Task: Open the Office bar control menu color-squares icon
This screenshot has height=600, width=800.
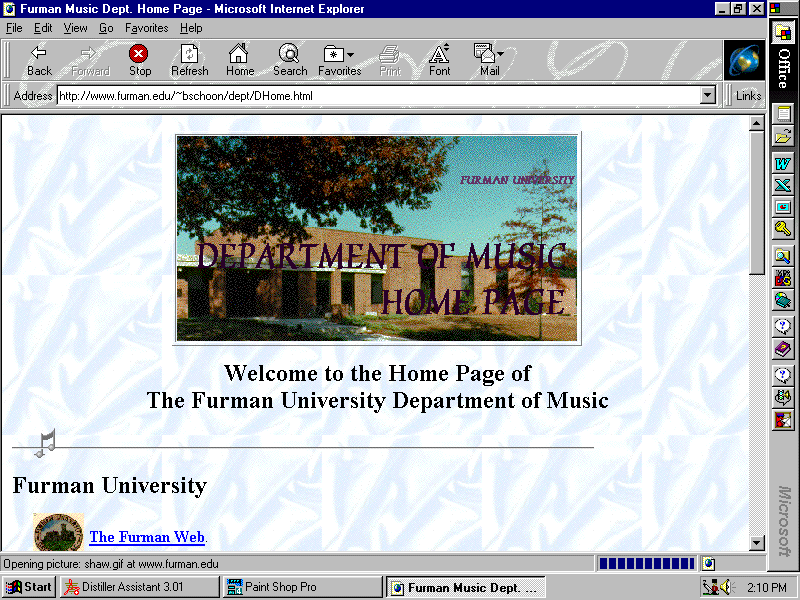Action: pyautogui.click(x=774, y=9)
